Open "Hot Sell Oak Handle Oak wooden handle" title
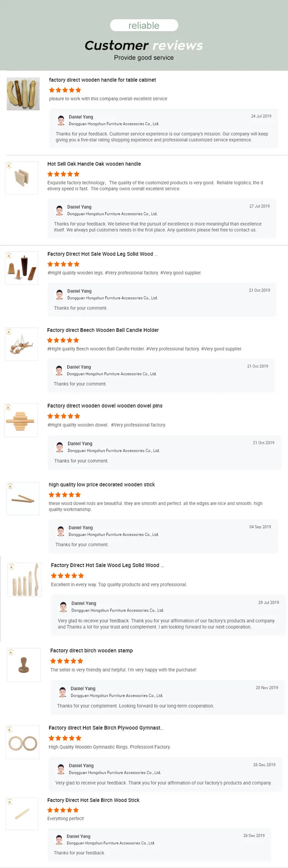This screenshot has width=288, height=868. coord(94,164)
